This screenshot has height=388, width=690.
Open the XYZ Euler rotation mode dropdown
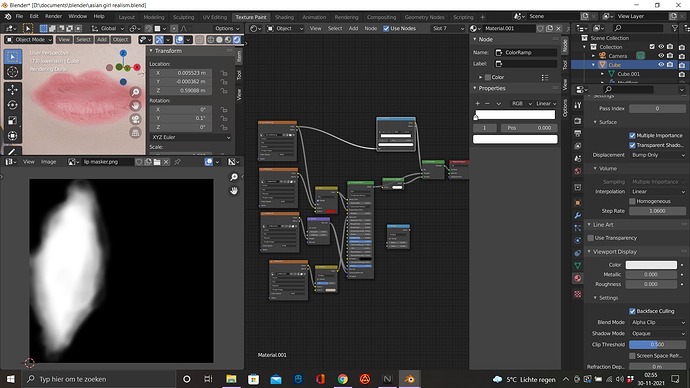point(191,137)
